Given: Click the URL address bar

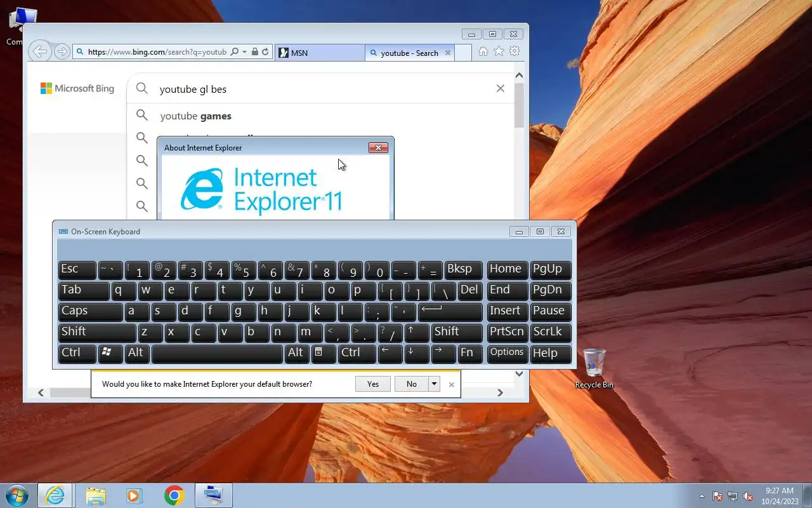Looking at the screenshot, I should (x=157, y=52).
